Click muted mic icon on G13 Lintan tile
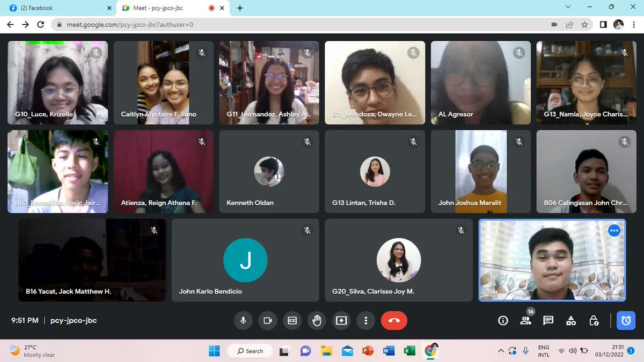This screenshot has width=644, height=362. point(413,142)
